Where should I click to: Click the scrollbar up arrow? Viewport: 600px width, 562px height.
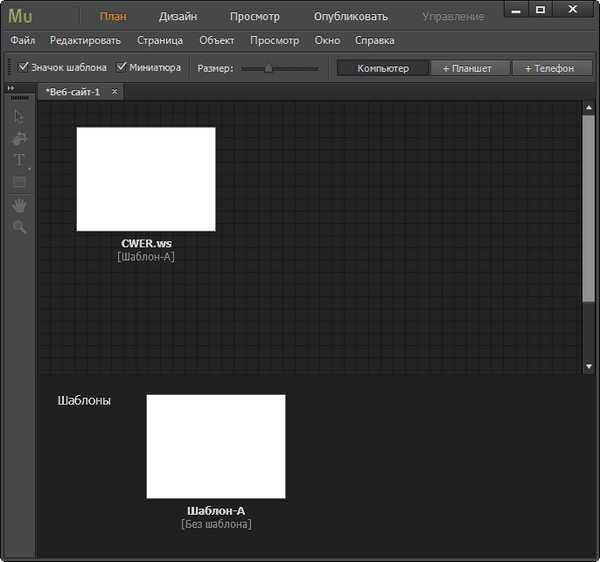click(x=588, y=106)
